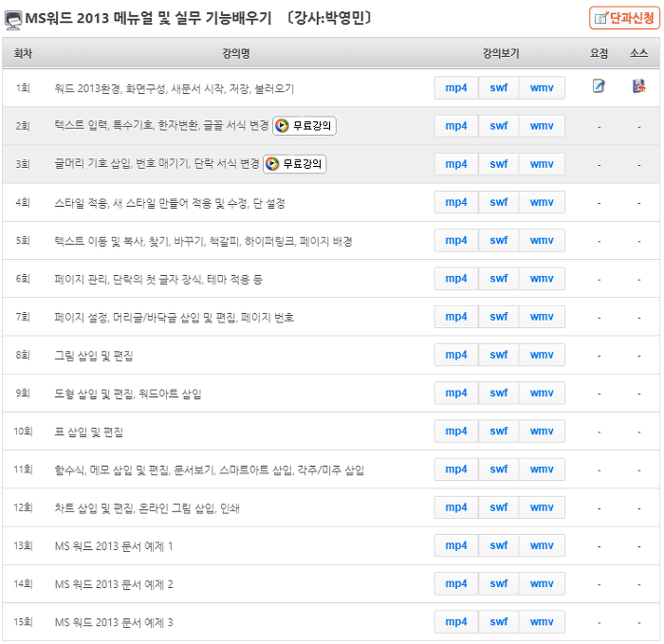The width and height of the screenshot is (664, 644).
Task: Open wmv version of lesson 1회
Action: [x=542, y=87]
